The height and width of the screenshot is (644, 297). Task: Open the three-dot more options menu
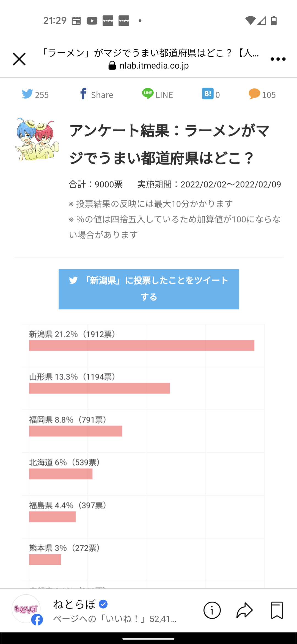(x=278, y=59)
